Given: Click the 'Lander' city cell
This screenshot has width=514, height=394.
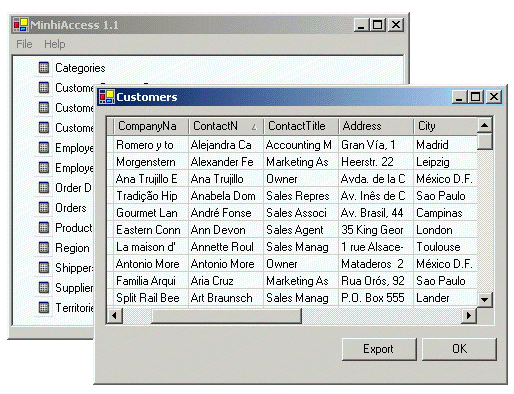Looking at the screenshot, I should [x=446, y=298].
